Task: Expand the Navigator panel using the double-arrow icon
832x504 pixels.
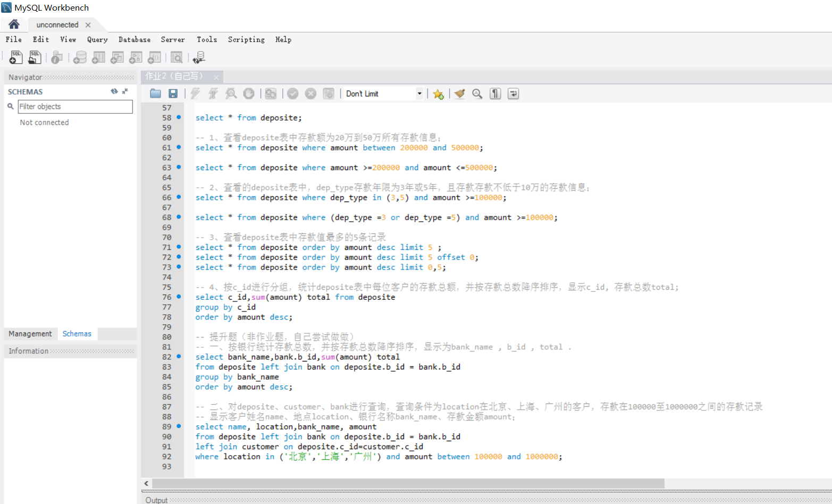Action: [x=125, y=91]
